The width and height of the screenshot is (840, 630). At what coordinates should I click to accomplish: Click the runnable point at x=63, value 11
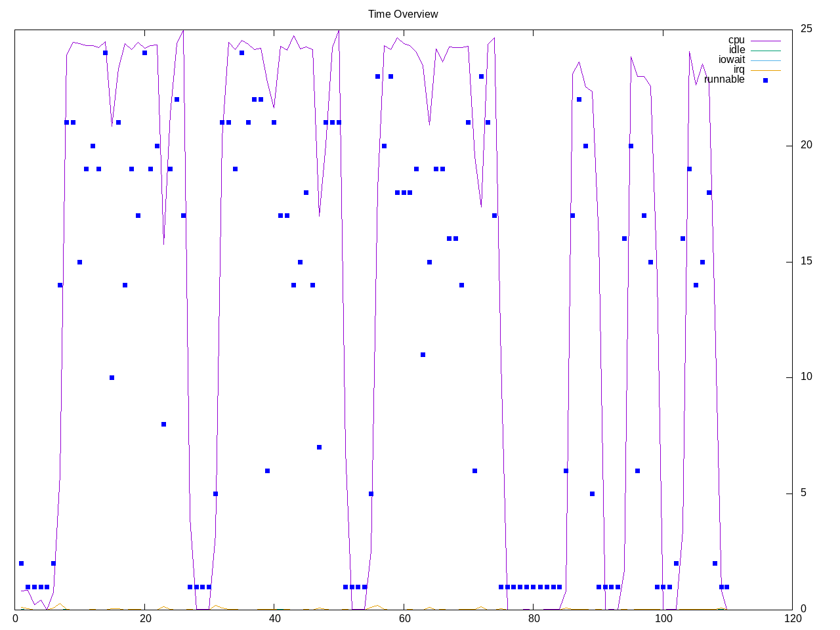tap(423, 354)
